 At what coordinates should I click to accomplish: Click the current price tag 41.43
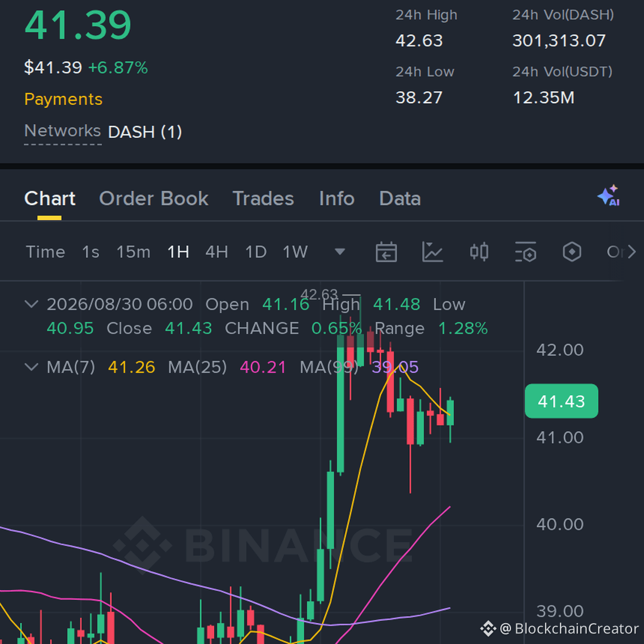(562, 401)
